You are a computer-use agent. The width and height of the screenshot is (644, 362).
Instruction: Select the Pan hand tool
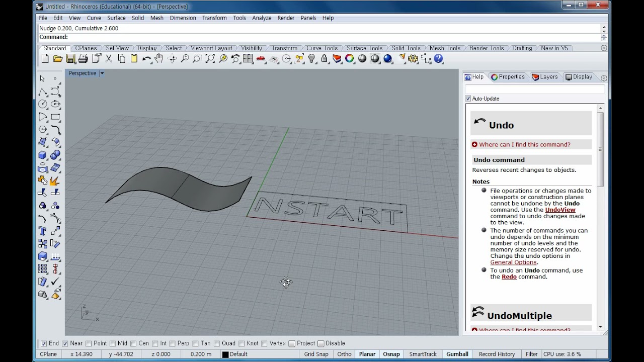159,59
